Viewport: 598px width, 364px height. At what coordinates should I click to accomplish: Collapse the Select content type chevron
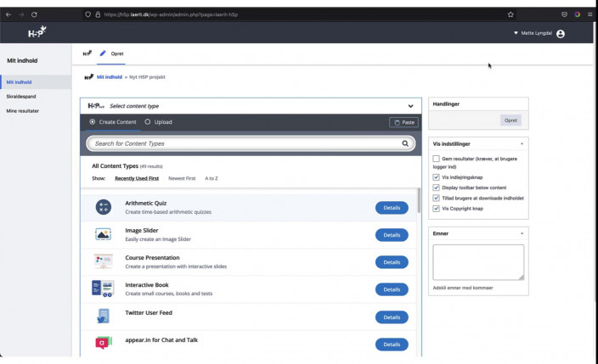pyautogui.click(x=410, y=106)
